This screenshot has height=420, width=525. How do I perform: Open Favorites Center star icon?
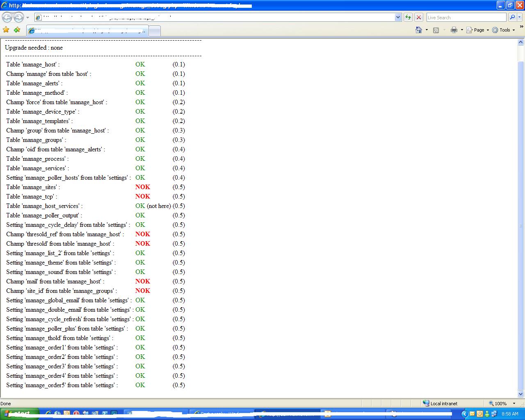(x=6, y=30)
